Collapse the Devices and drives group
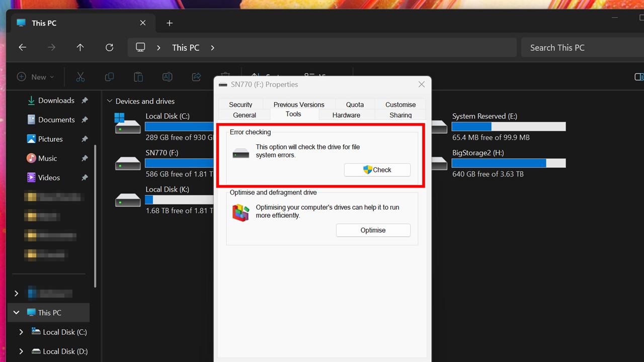The height and width of the screenshot is (362, 644). pyautogui.click(x=110, y=101)
